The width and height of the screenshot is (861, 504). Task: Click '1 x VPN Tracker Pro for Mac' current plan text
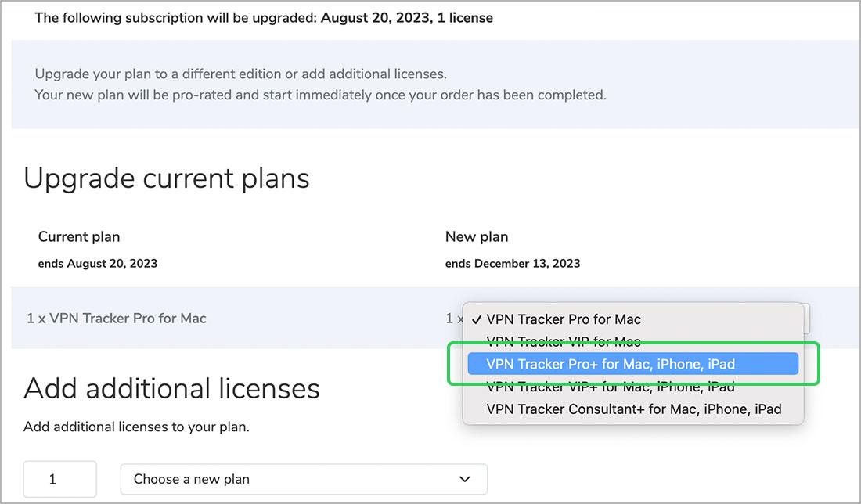point(117,319)
